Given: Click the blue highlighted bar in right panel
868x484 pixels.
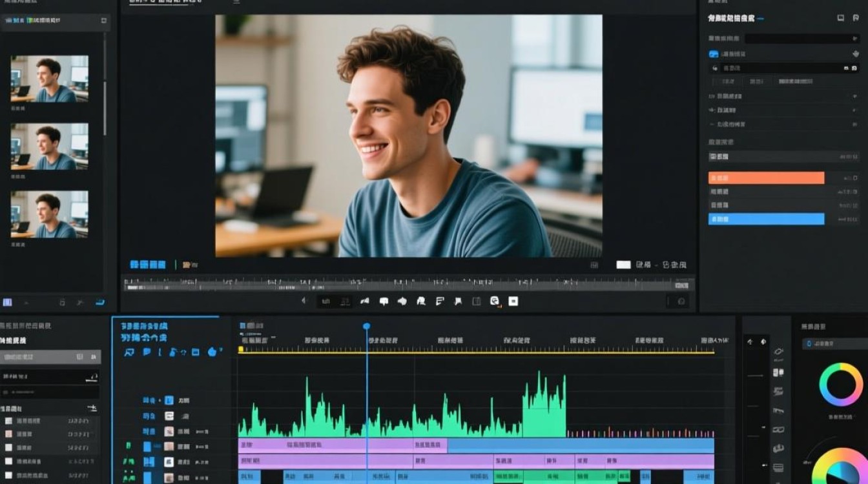Looking at the screenshot, I should (766, 219).
